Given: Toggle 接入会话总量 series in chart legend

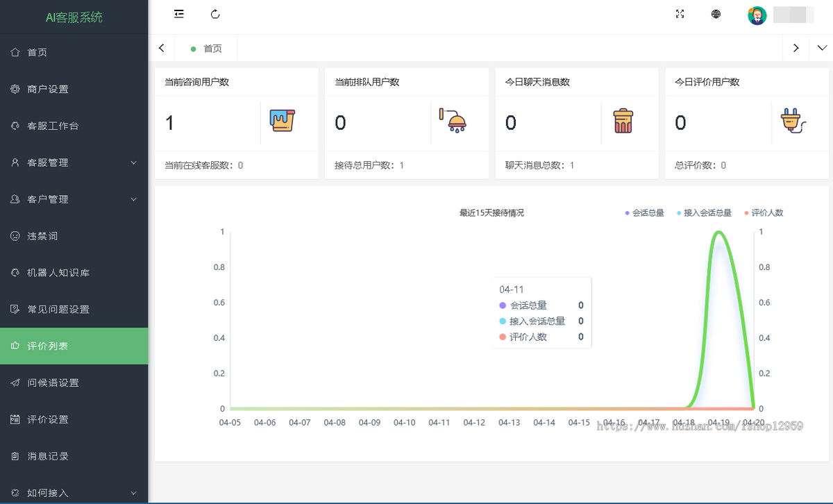Looking at the screenshot, I should point(703,213).
